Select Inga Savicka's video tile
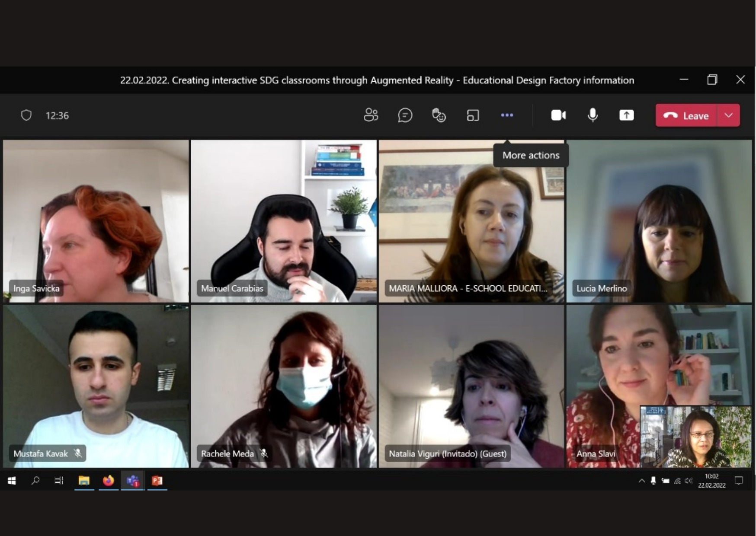Viewport: 756px width, 536px height. tap(96, 220)
